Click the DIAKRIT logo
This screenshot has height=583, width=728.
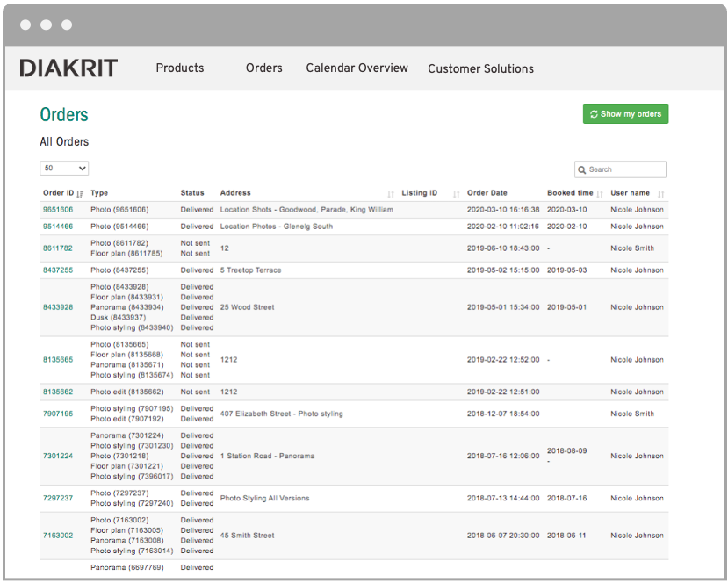point(68,68)
